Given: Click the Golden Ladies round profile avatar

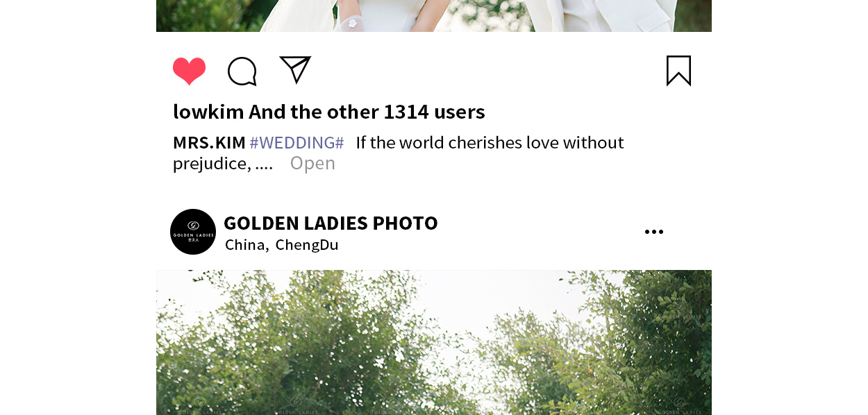Looking at the screenshot, I should [x=193, y=232].
